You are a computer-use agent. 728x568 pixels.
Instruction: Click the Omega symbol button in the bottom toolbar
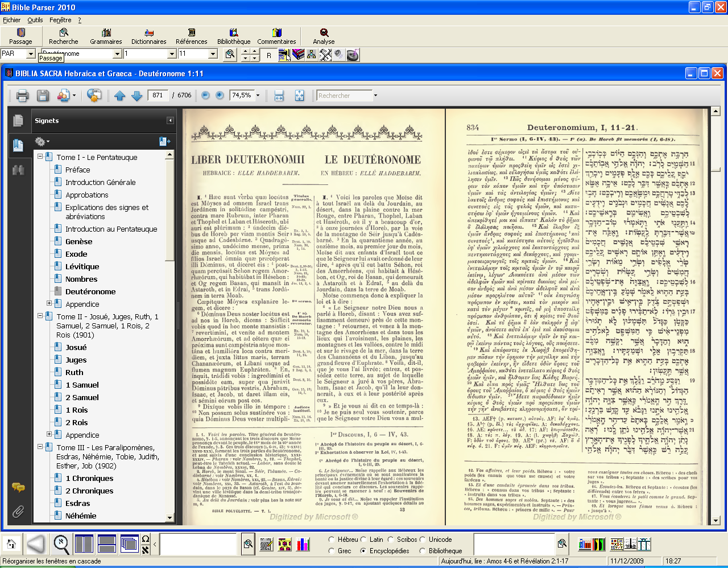[x=146, y=539]
